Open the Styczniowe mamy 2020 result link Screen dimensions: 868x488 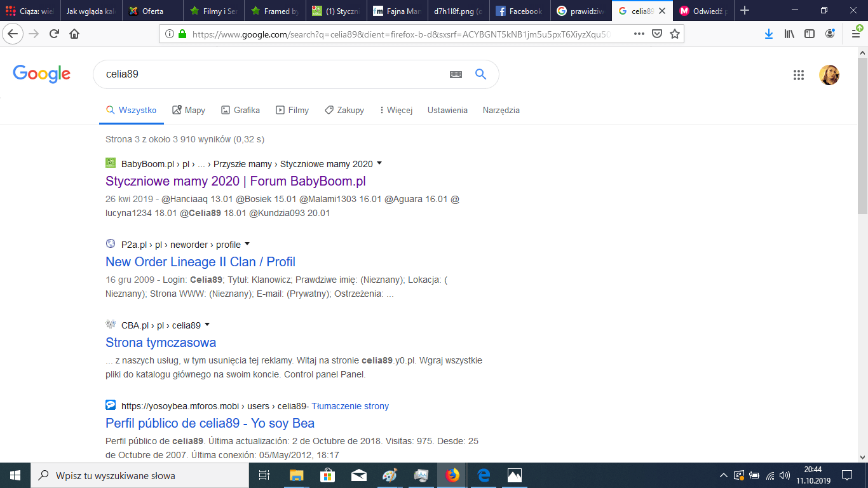pyautogui.click(x=235, y=181)
